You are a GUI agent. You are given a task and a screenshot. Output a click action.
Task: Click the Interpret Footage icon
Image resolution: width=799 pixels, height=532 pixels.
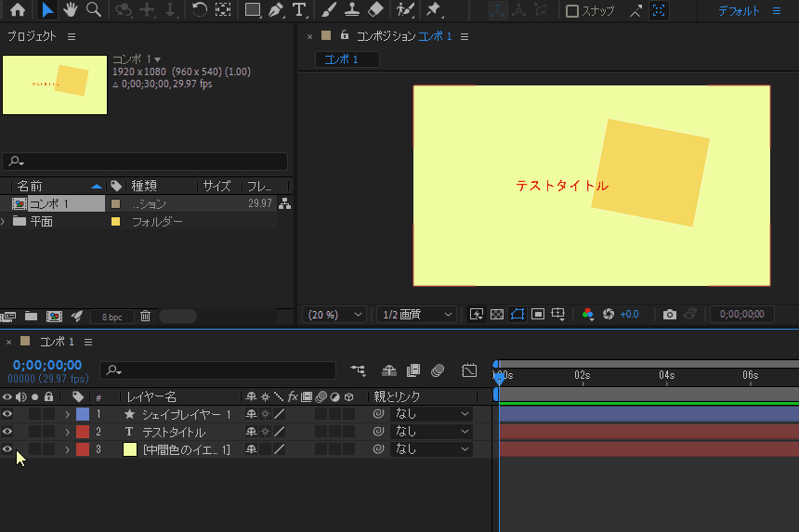[x=8, y=317]
